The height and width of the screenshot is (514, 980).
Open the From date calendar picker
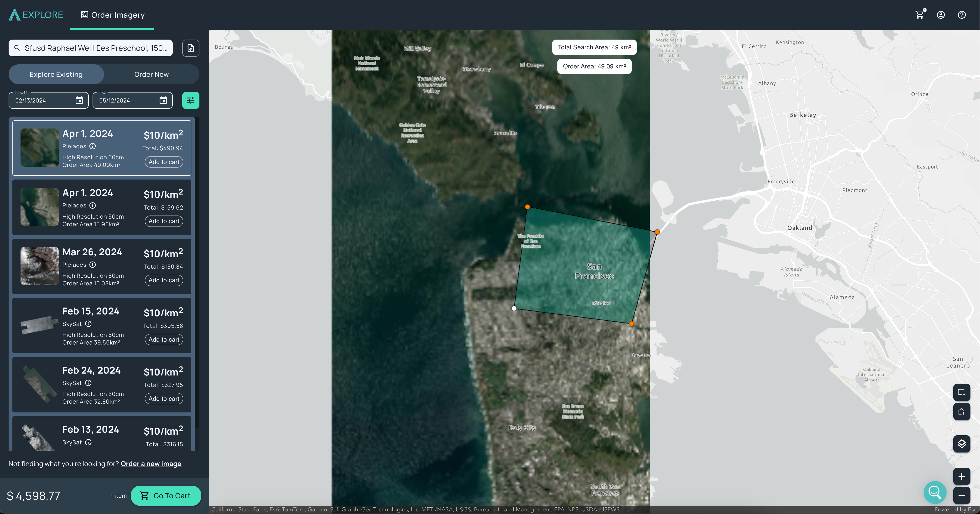(x=79, y=100)
